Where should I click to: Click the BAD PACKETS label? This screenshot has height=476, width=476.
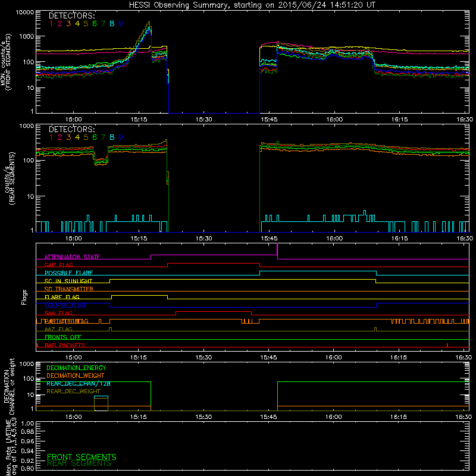[x=65, y=346]
